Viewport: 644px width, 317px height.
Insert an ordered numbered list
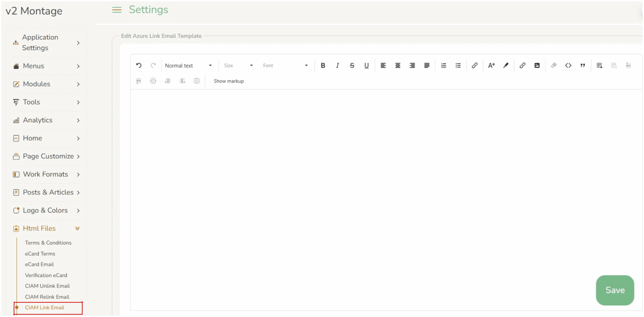pyautogui.click(x=444, y=66)
